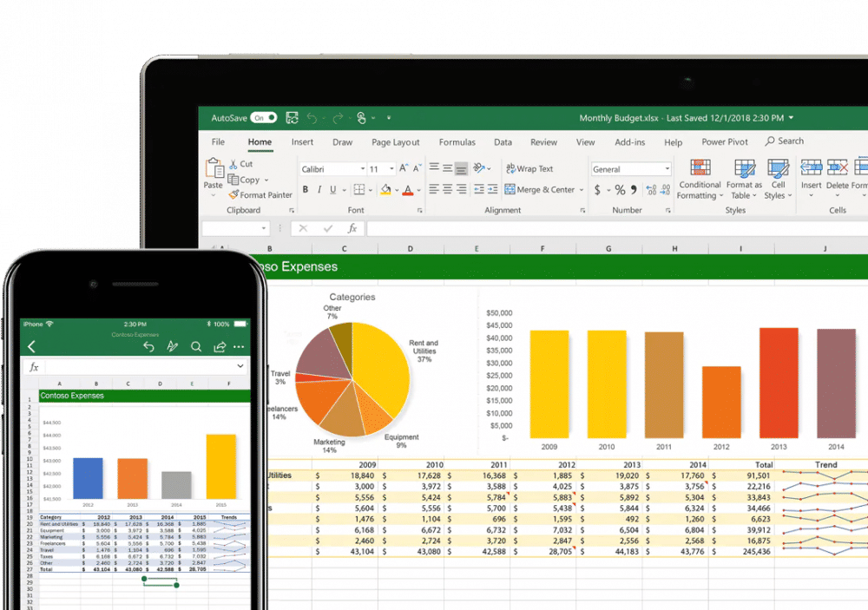Toggle Align Left for cell text

[x=434, y=189]
